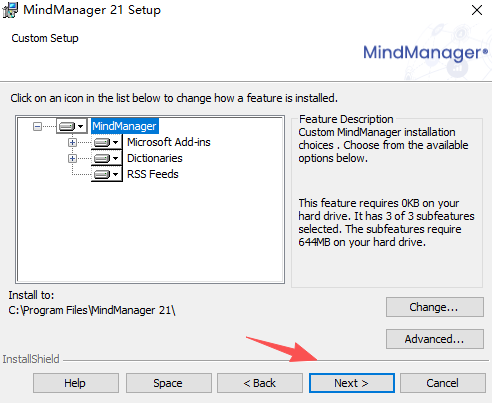Check disk Space requirements

pyautogui.click(x=169, y=383)
